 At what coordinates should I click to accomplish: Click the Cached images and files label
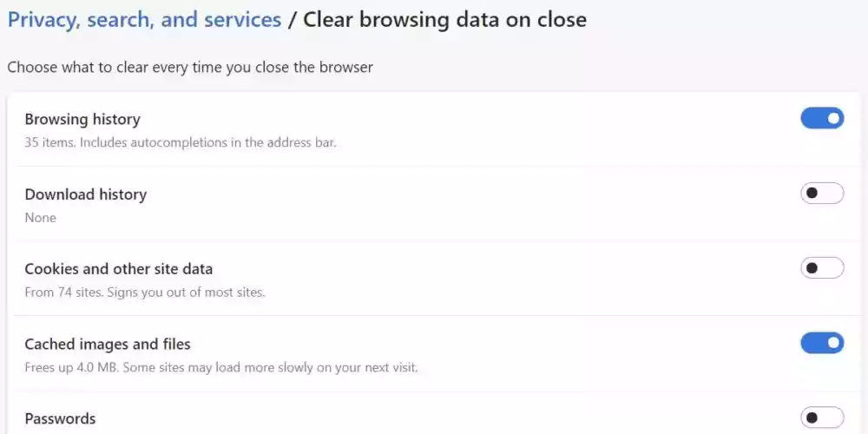pos(108,344)
